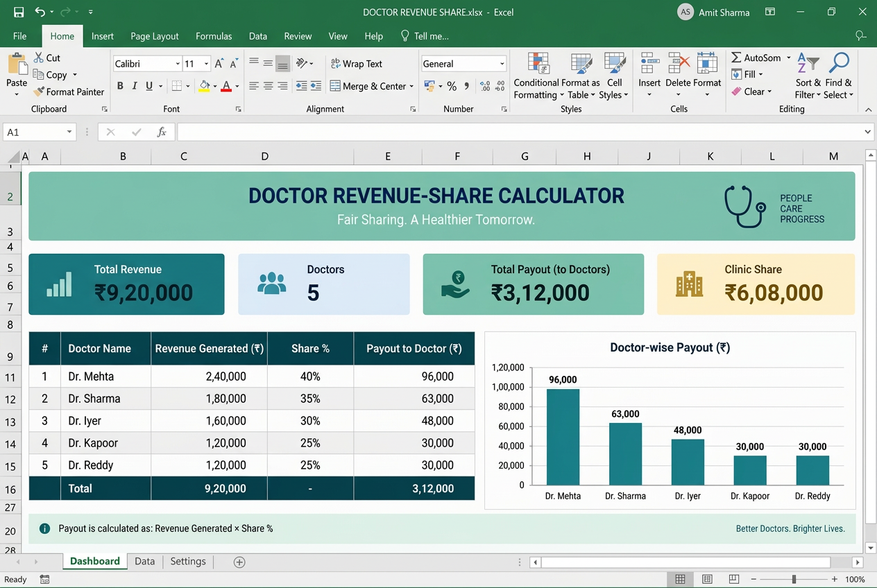
Task: Open the number format dropdown (General)
Action: [502, 64]
